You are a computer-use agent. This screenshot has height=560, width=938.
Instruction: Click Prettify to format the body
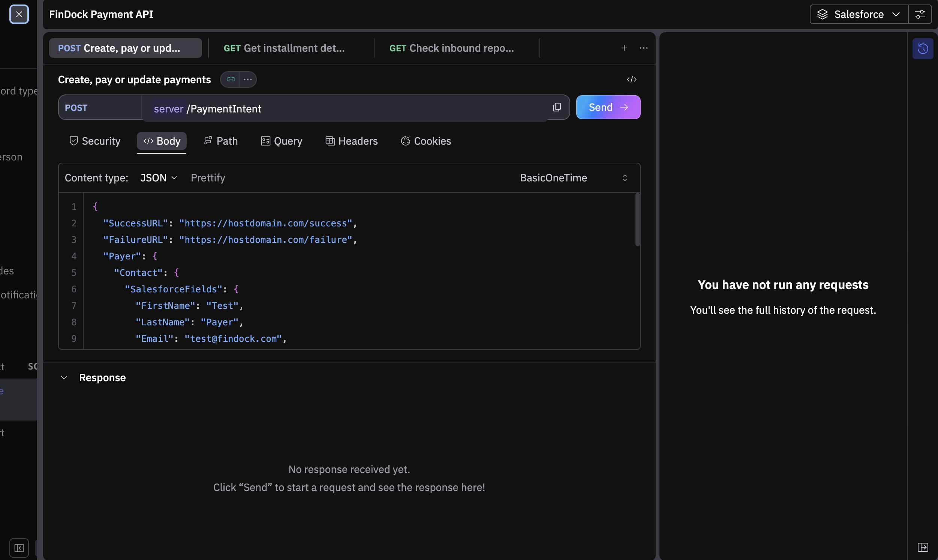coord(208,178)
